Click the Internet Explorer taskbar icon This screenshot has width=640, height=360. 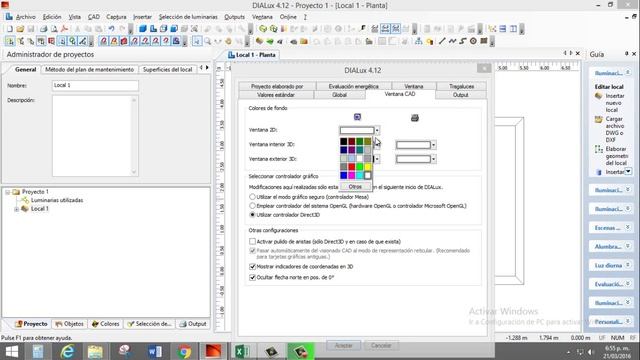pos(67,351)
